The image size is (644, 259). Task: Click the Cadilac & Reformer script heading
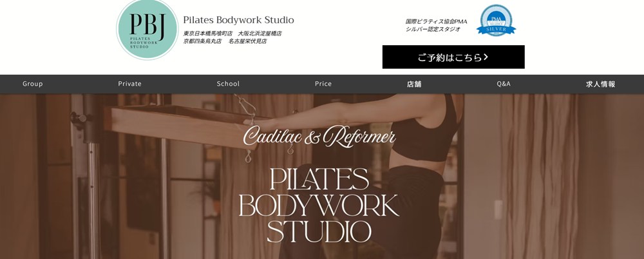point(319,136)
